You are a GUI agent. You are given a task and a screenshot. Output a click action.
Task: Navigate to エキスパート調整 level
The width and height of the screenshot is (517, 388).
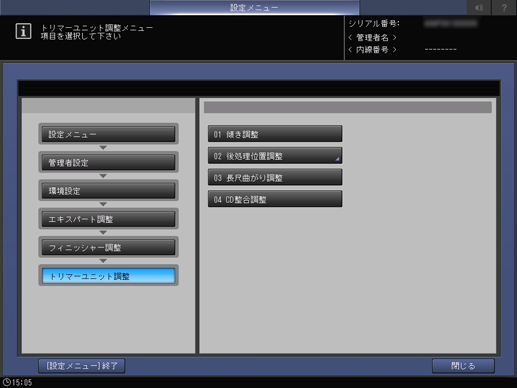(x=108, y=219)
